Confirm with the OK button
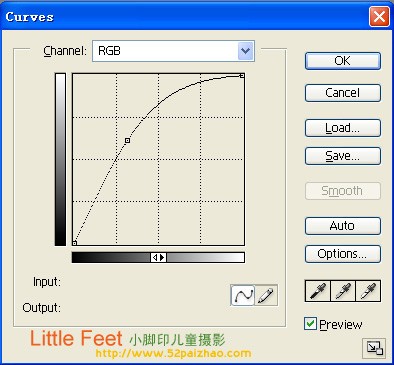This screenshot has width=394, height=365. click(x=343, y=61)
